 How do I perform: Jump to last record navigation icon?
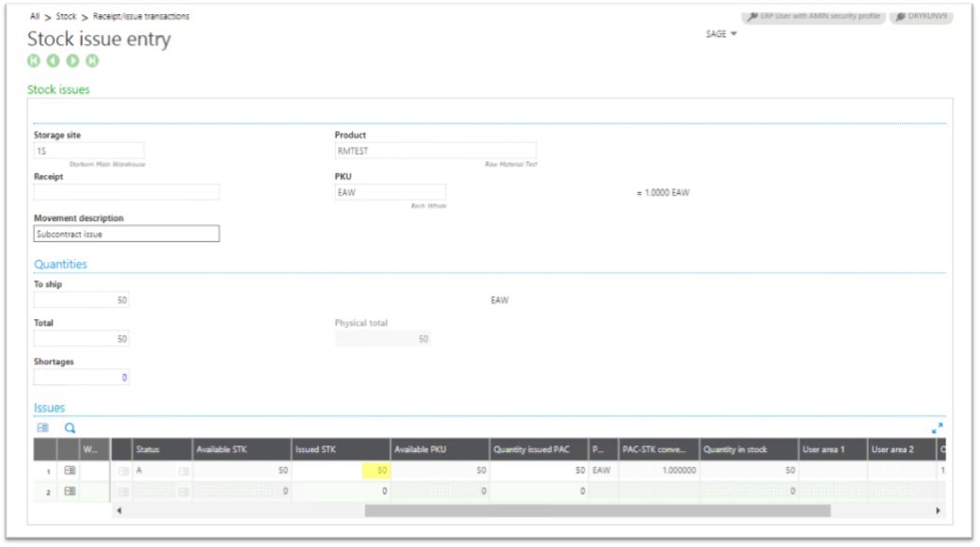click(x=92, y=61)
